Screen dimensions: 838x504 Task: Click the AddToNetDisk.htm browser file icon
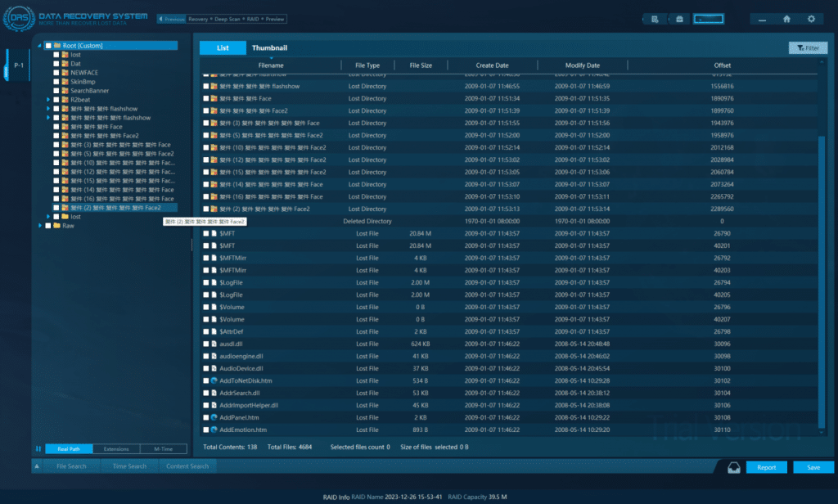214,380
